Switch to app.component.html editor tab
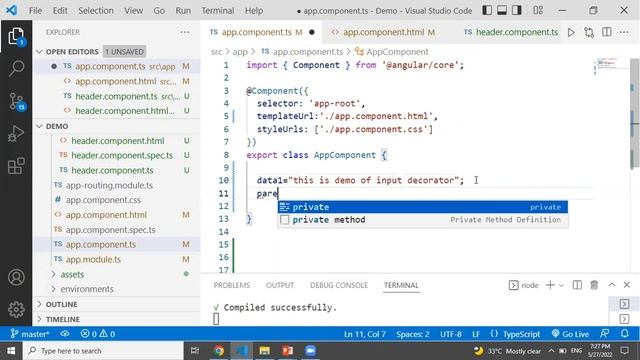This screenshot has width=640, height=360. tap(383, 32)
